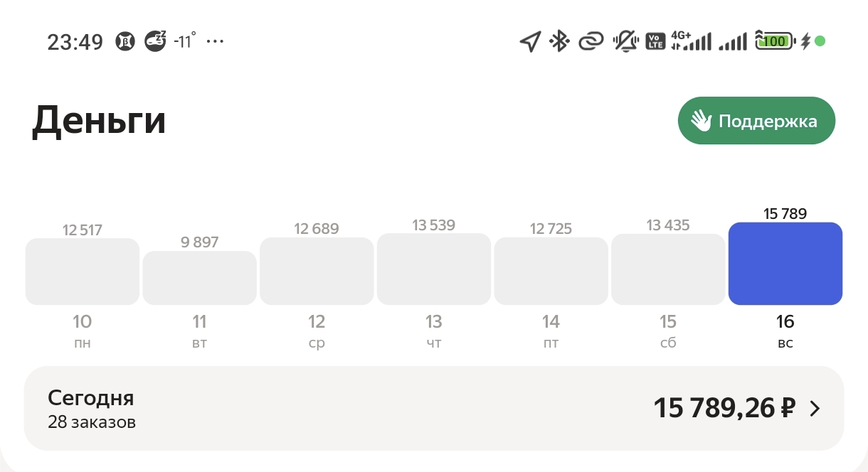
Task: Open the Сегодня 28 заказов row
Action: (x=434, y=408)
